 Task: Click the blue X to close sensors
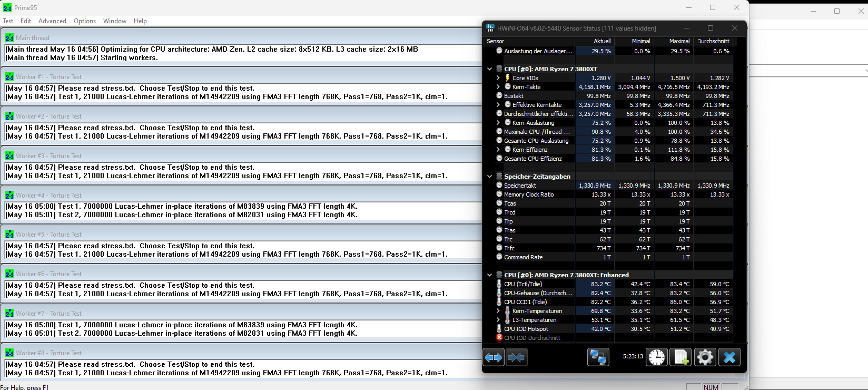pos(729,357)
